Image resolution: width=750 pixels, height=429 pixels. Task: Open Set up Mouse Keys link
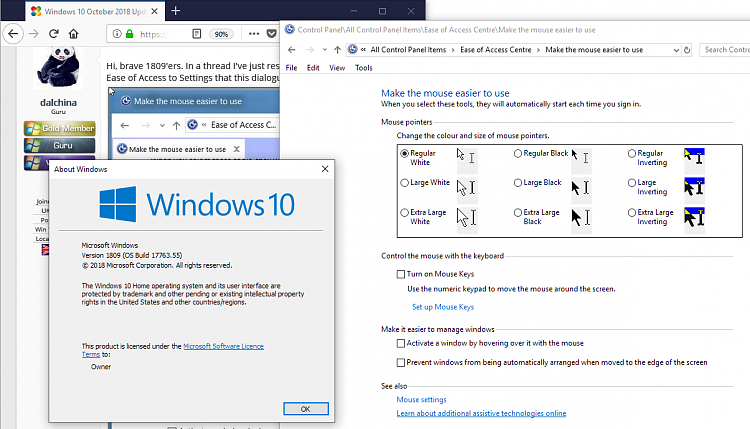coord(443,307)
